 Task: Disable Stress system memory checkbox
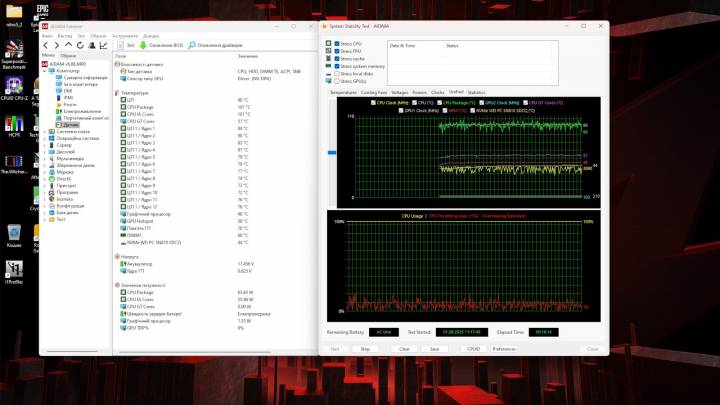point(337,66)
